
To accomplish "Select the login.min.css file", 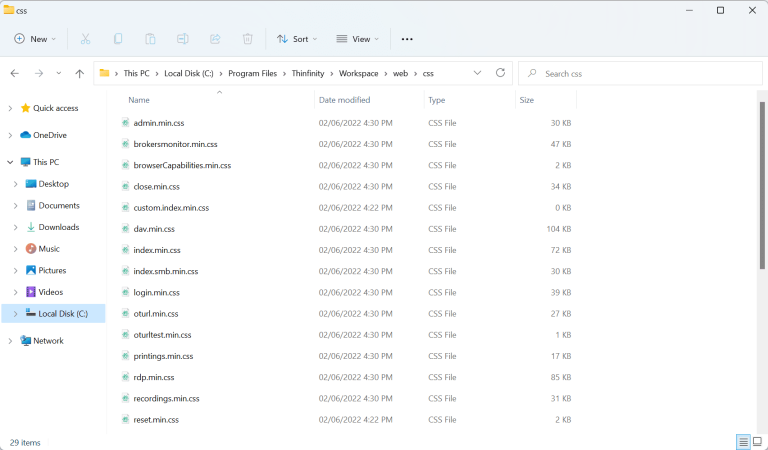I will click(x=156, y=293).
